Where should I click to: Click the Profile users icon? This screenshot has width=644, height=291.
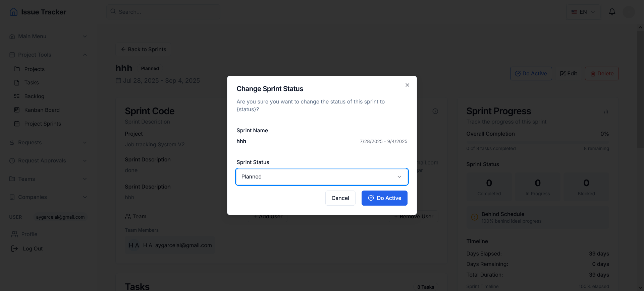click(x=14, y=234)
